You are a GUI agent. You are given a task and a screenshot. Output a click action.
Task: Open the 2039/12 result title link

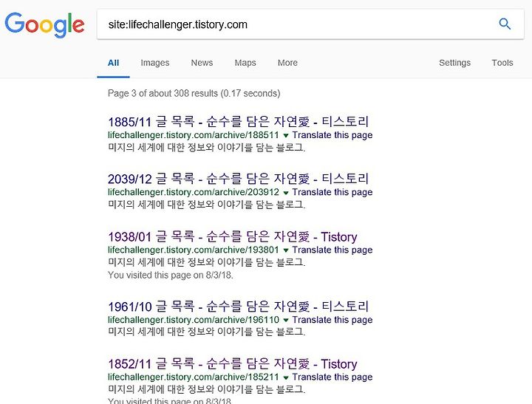[238, 179]
